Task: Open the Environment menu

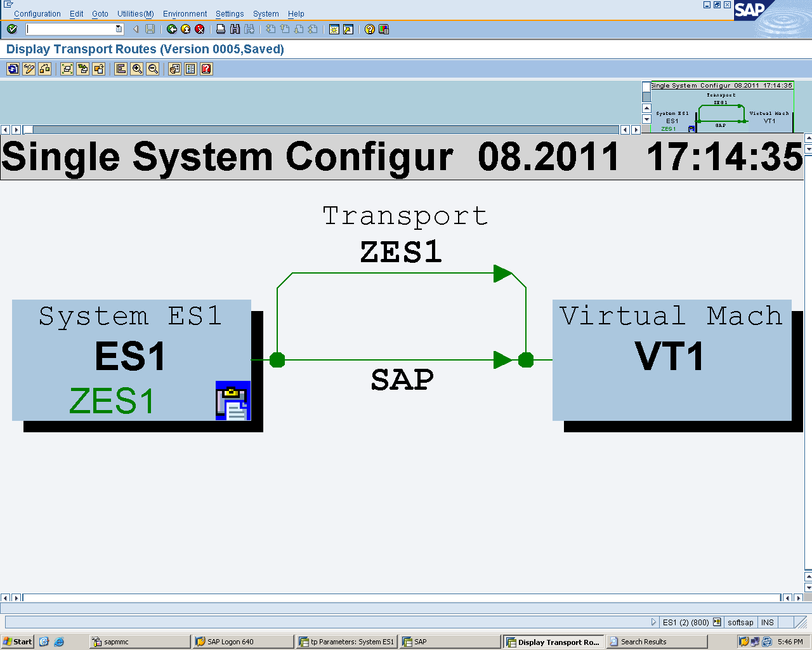Action: 185,14
